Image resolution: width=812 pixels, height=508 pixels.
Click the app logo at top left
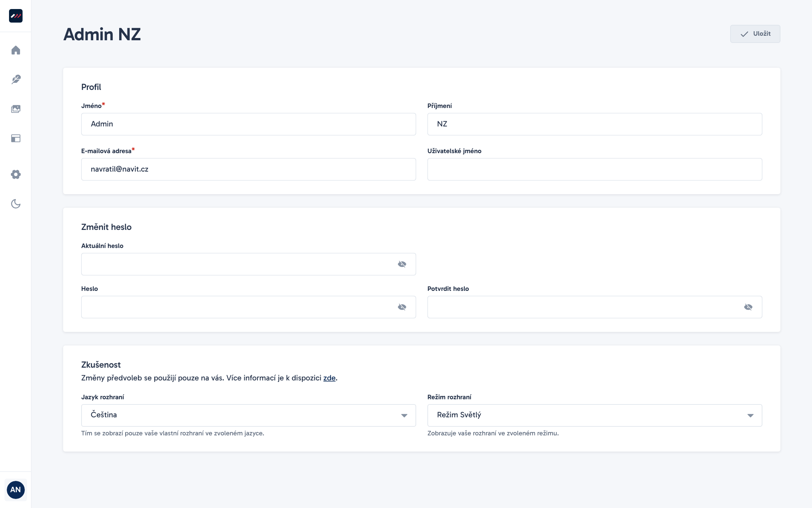[x=16, y=16]
